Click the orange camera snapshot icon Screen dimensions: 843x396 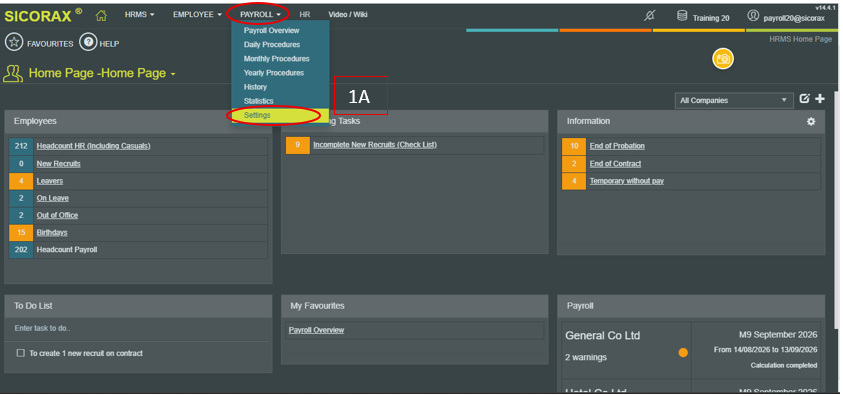723,59
